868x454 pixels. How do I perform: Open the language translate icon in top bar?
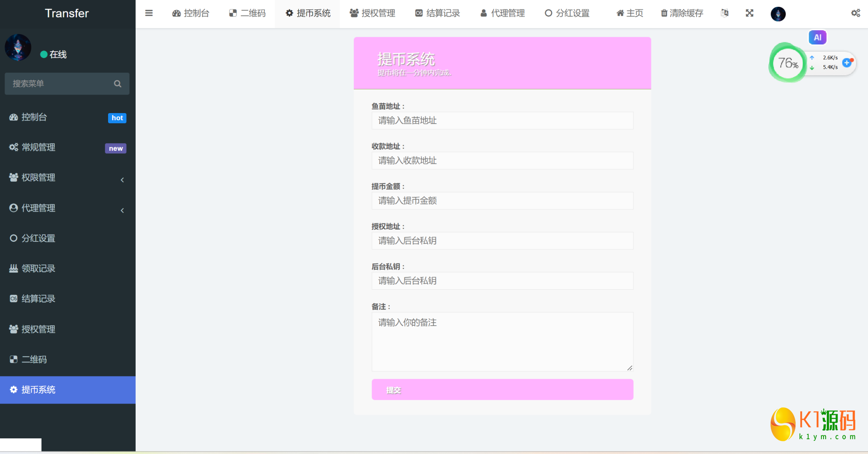click(x=725, y=13)
